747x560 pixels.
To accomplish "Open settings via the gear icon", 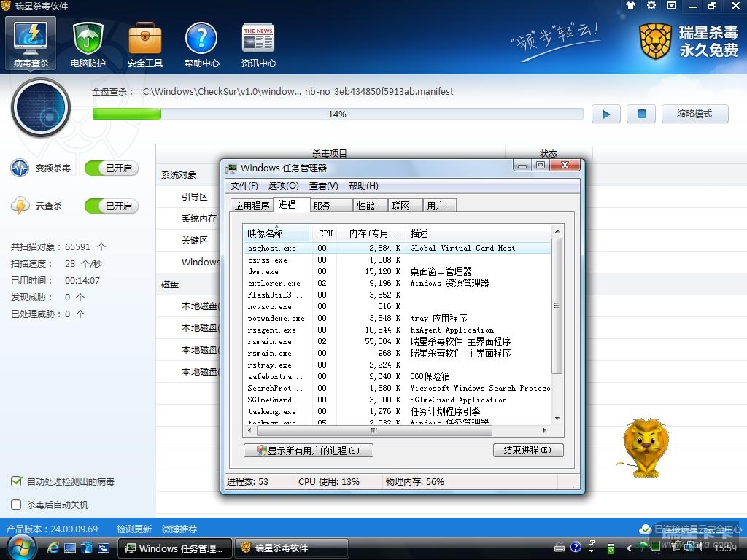I will (x=651, y=6).
